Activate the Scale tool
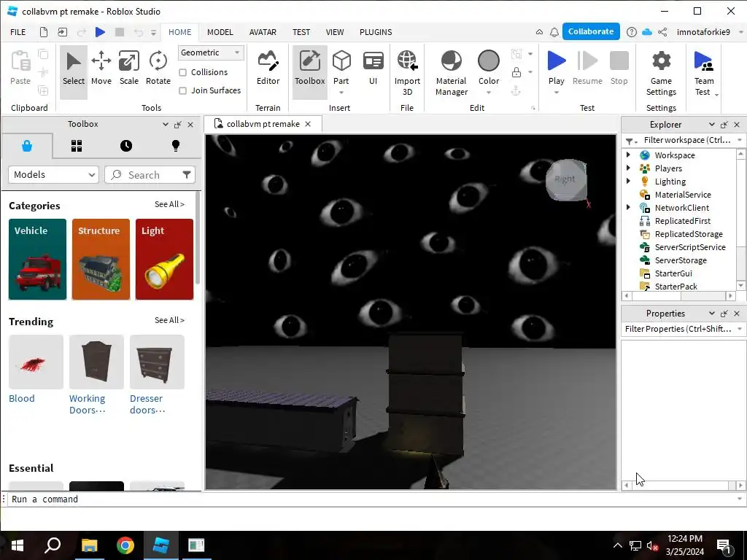 pos(128,68)
